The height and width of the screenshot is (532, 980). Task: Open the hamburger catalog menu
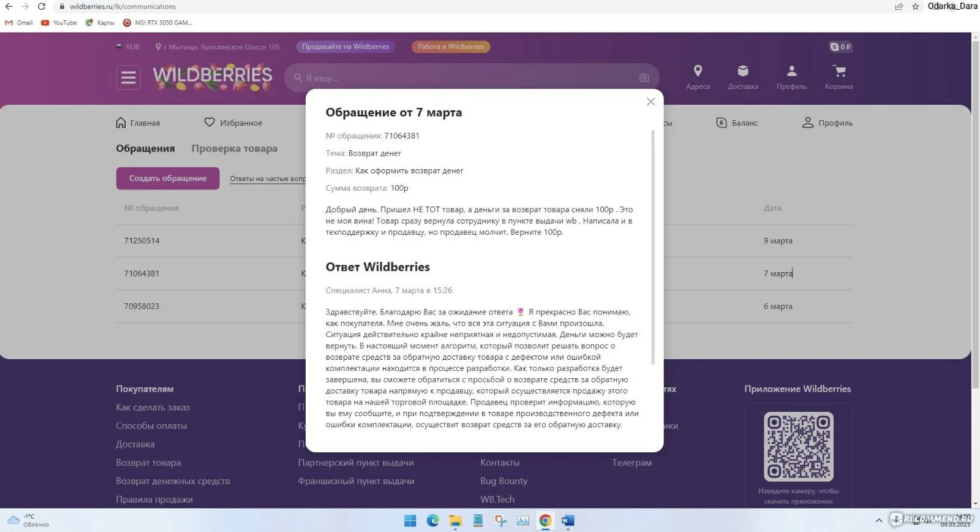click(x=128, y=78)
